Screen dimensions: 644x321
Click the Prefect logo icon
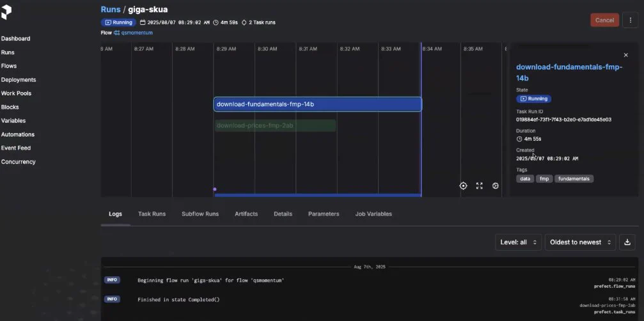click(x=6, y=13)
